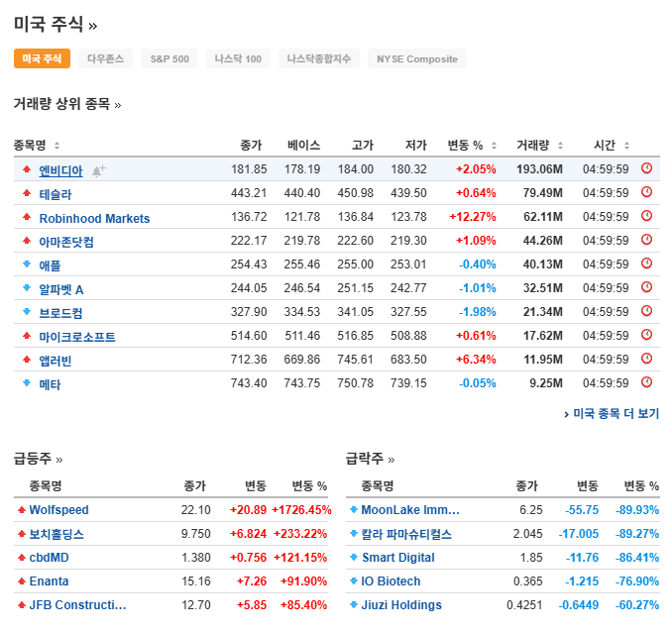672x633 pixels.
Task: Click the +12.27% change value
Action: [473, 217]
